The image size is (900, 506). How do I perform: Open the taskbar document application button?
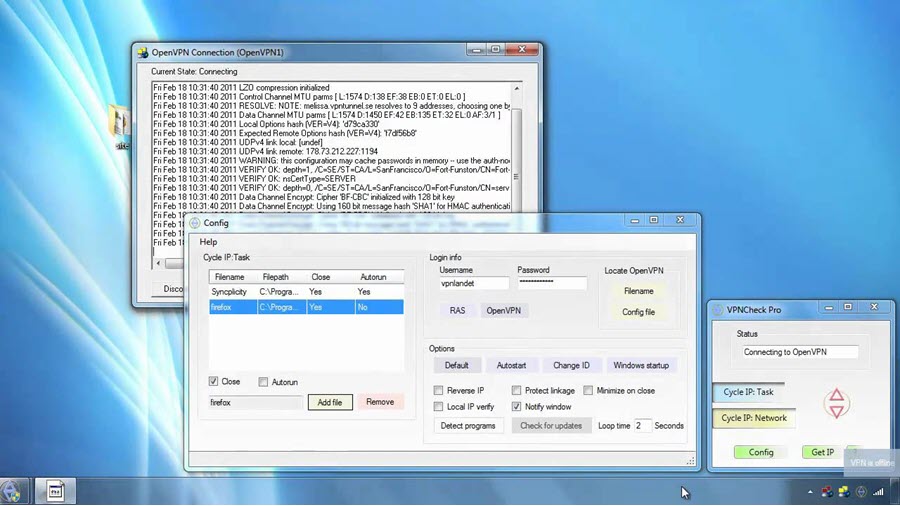56,491
